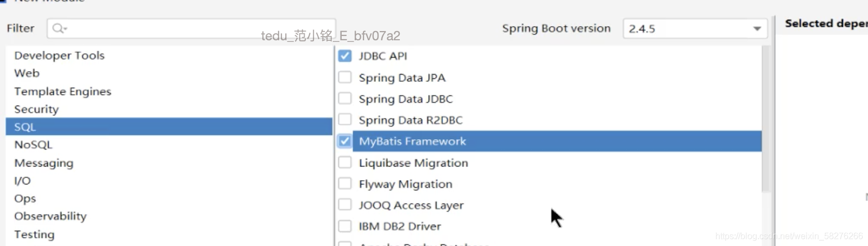Click the JOOQ Access Layer label
868x246 pixels.
[411, 205]
